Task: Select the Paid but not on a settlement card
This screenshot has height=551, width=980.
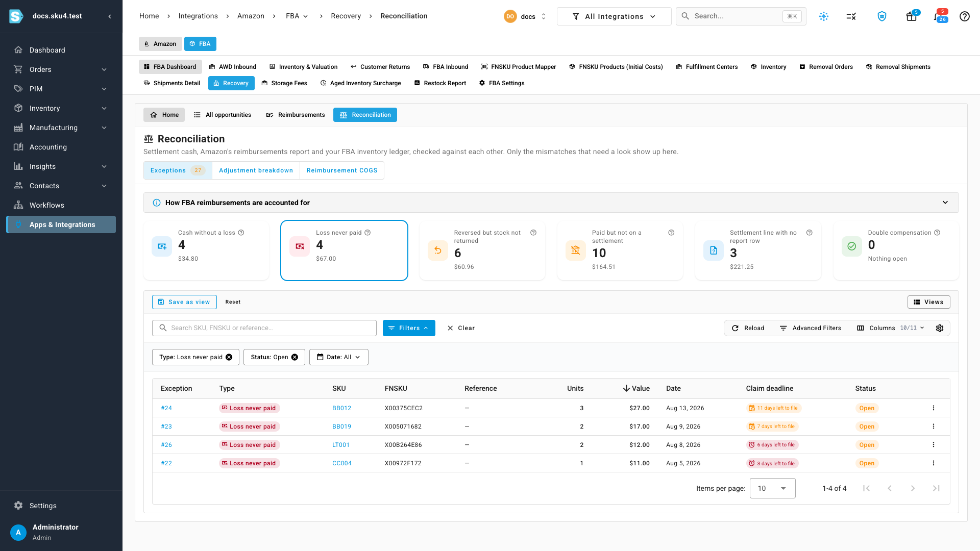Action: (620, 251)
